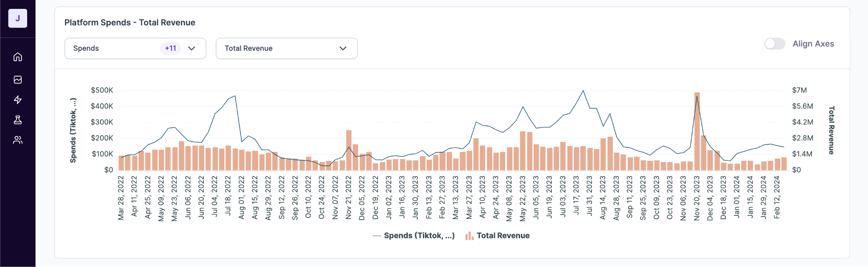The width and height of the screenshot is (868, 267).
Task: Toggle Total Revenue series label in legend
Action: (x=503, y=236)
